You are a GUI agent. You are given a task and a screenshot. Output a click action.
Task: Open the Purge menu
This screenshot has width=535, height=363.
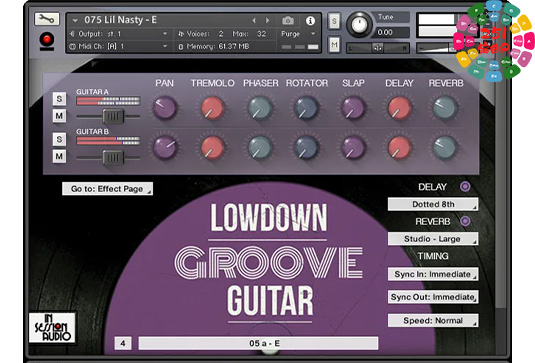[x=298, y=34]
